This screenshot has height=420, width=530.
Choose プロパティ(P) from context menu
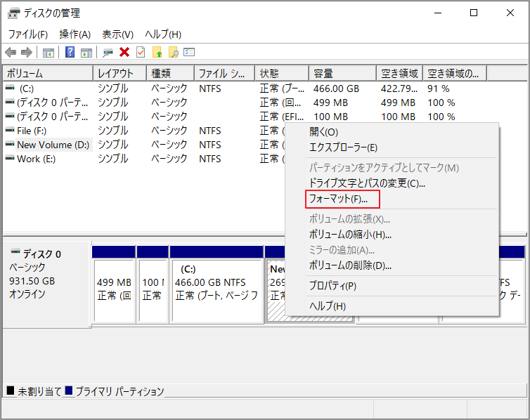point(392,286)
